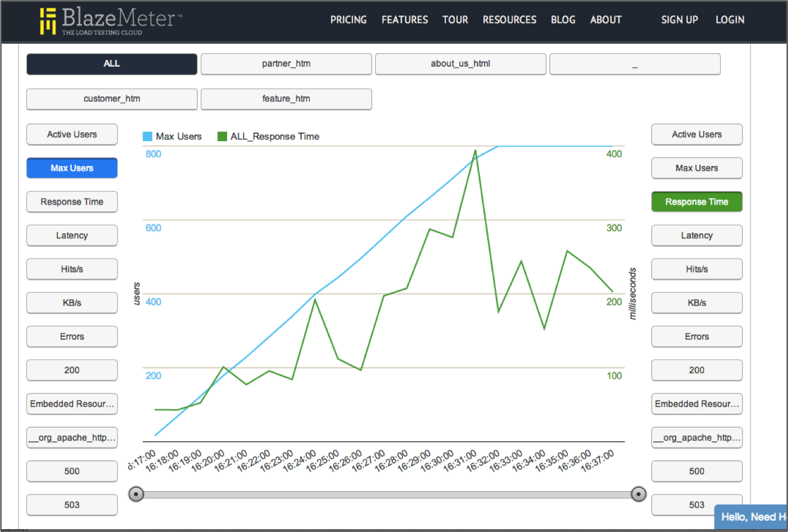This screenshot has width=788, height=532.
Task: Show the customer_htm label data
Action: pyautogui.click(x=112, y=99)
